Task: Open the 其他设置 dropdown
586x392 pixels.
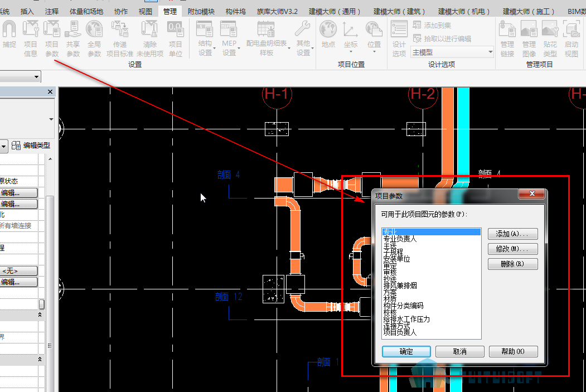Action: [x=304, y=38]
